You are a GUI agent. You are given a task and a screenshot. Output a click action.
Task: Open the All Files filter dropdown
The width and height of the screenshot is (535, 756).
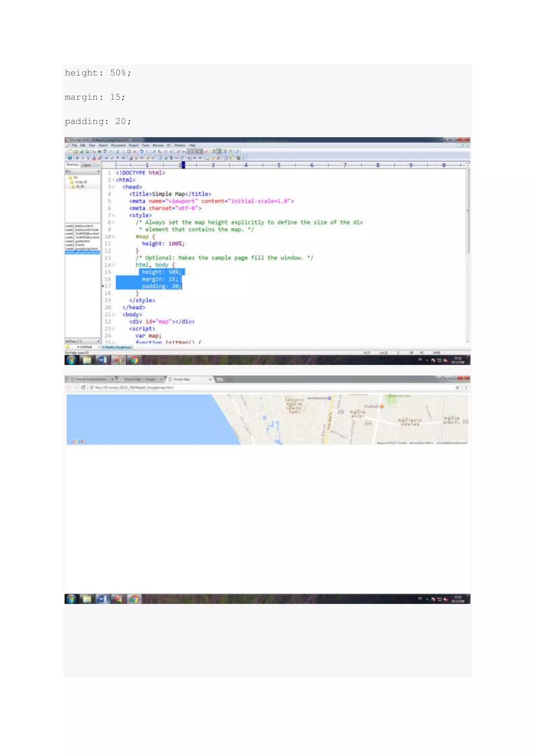pos(98,341)
